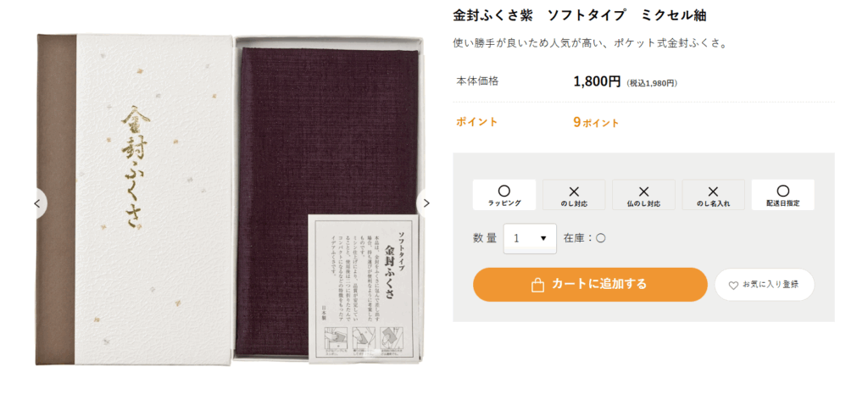Click the のし名入れ cross badge
This screenshot has width=868, height=400.
714,195
